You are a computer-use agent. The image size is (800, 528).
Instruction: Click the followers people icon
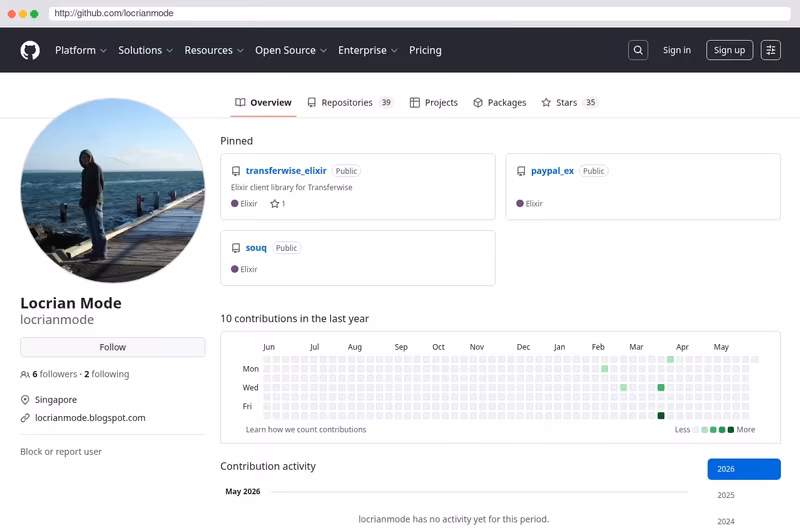25,374
